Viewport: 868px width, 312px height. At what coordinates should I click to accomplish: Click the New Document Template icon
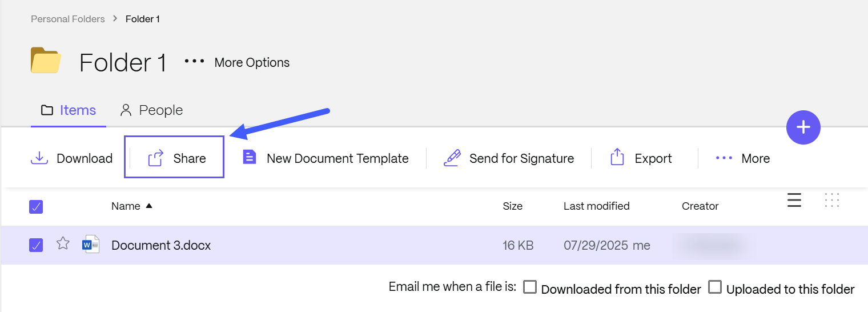[x=249, y=158]
